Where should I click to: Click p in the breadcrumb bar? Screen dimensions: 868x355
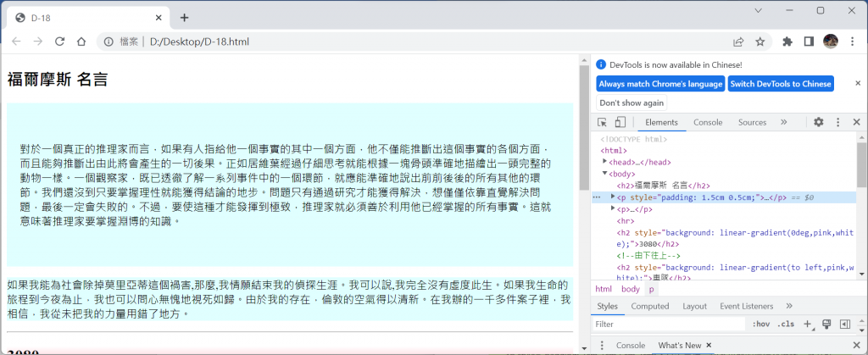point(651,289)
